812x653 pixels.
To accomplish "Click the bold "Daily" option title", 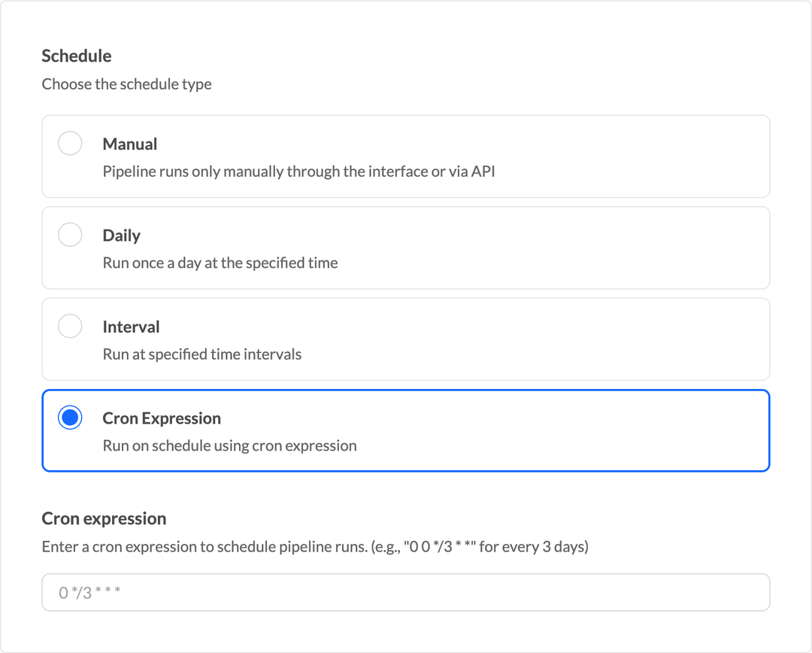I will coord(122,235).
